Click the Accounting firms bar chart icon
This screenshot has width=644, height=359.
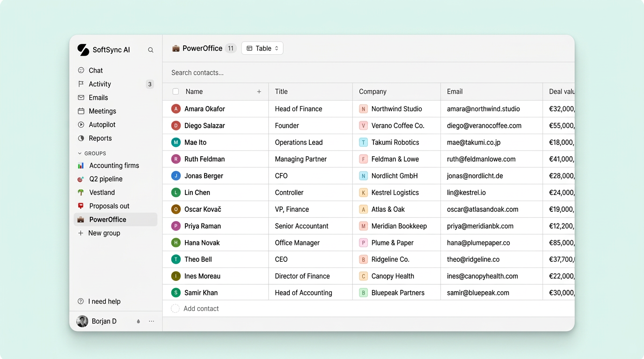click(x=81, y=165)
